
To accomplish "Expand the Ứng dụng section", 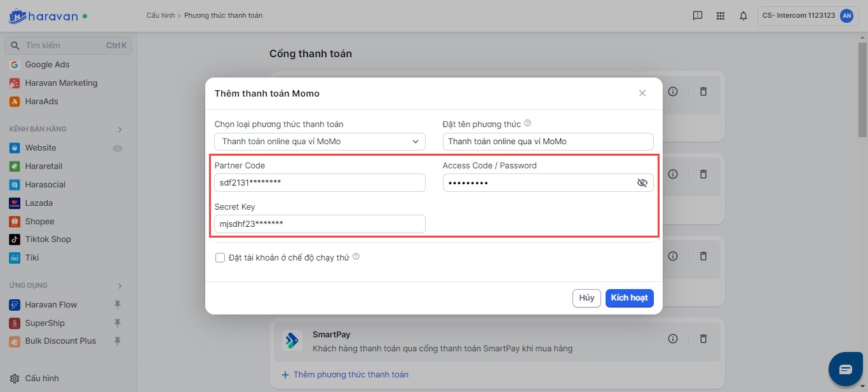I will [120, 286].
